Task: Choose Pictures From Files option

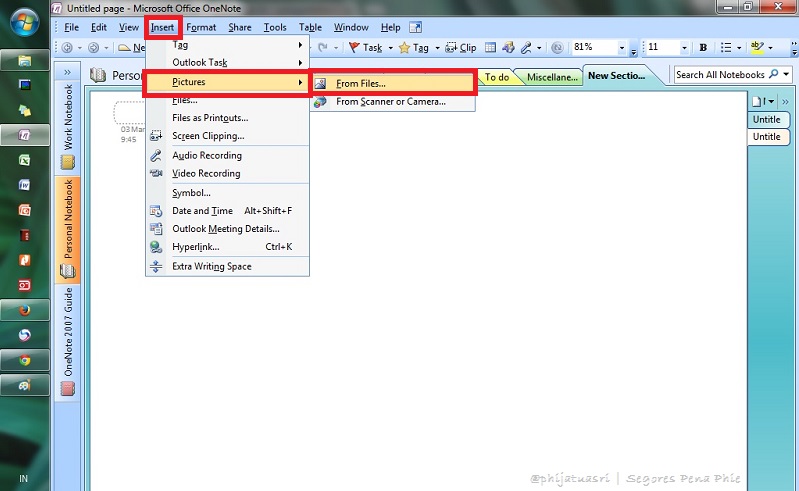Action: [x=392, y=84]
